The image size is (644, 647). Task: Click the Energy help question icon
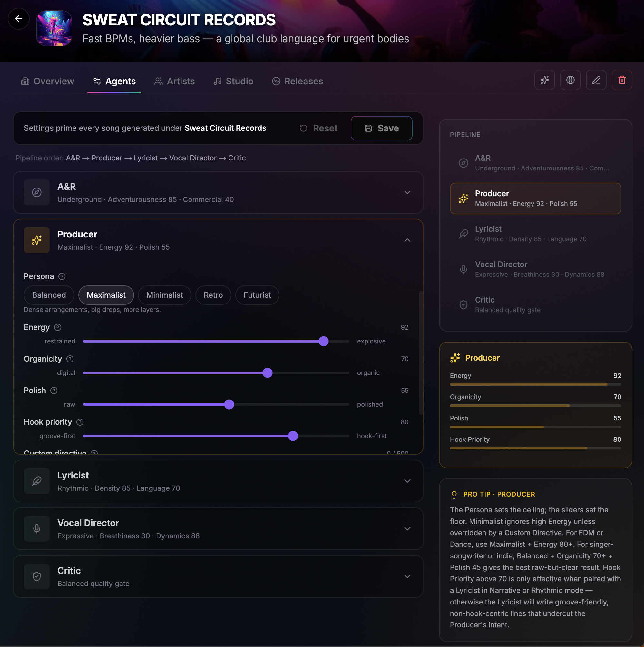(58, 327)
